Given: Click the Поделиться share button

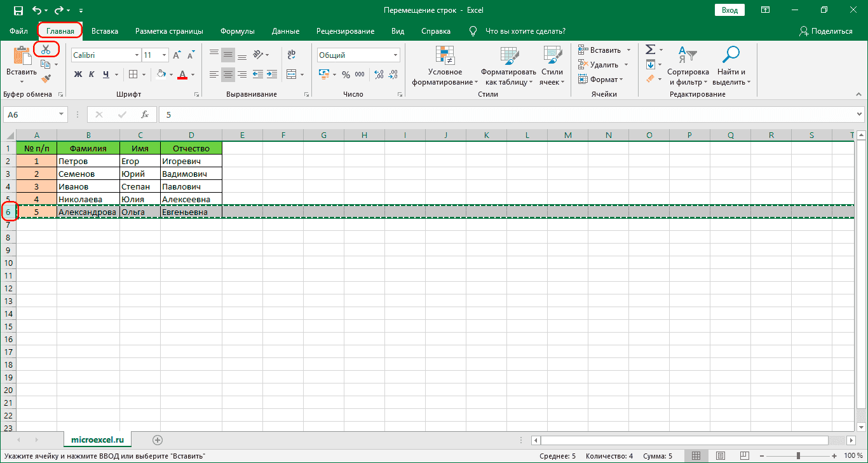Looking at the screenshot, I should 826,31.
